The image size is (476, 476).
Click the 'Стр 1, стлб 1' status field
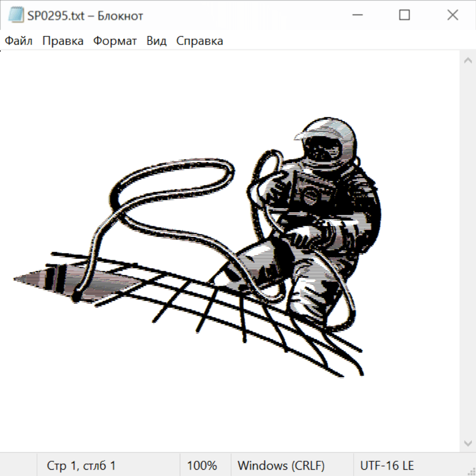pos(81,465)
